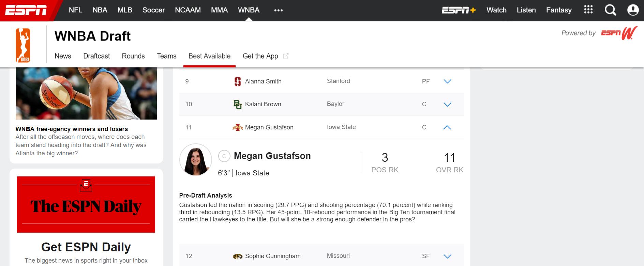The height and width of the screenshot is (266, 644).
Task: Click Iowa State logo in row 11
Action: 238,127
